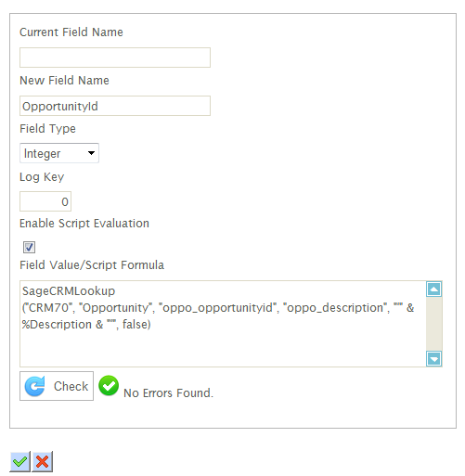
Task: Click the Field Value/Script Formula label
Action: [92, 265]
